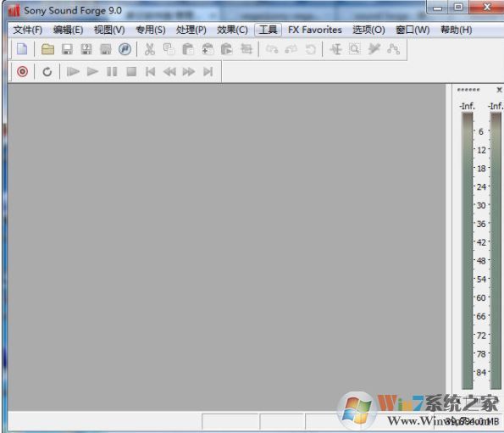The width and height of the screenshot is (504, 433).
Task: Save the current file
Action: click(x=67, y=49)
